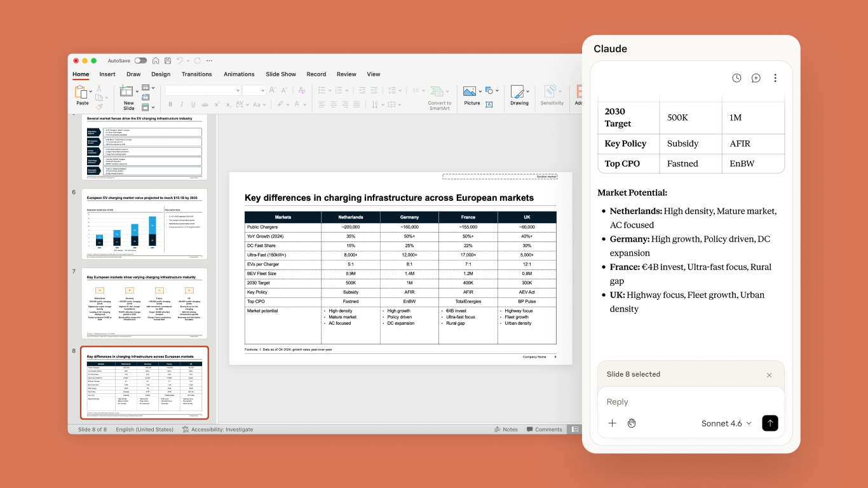This screenshot has height=488, width=868.
Task: Expand the Paste options dropdown arrow
Action: (91, 92)
